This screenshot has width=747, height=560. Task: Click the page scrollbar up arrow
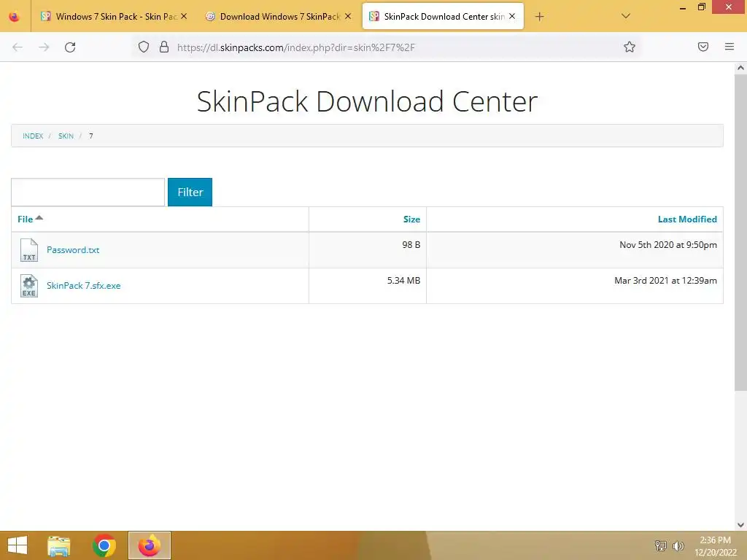click(740, 68)
